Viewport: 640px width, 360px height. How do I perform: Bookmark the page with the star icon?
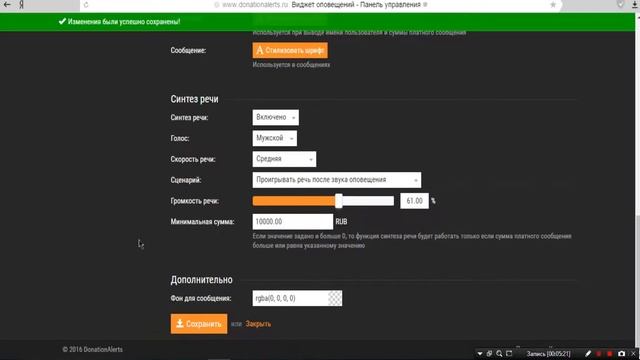(553, 4)
